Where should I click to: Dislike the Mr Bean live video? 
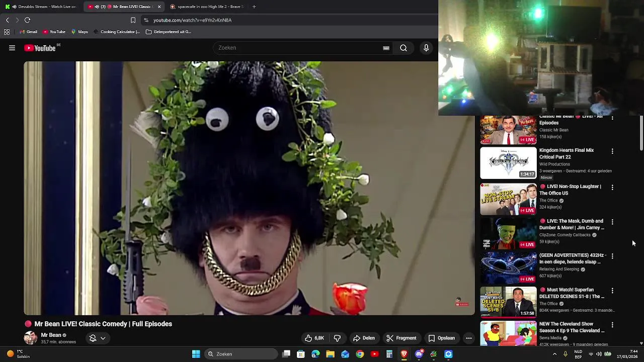(x=338, y=338)
